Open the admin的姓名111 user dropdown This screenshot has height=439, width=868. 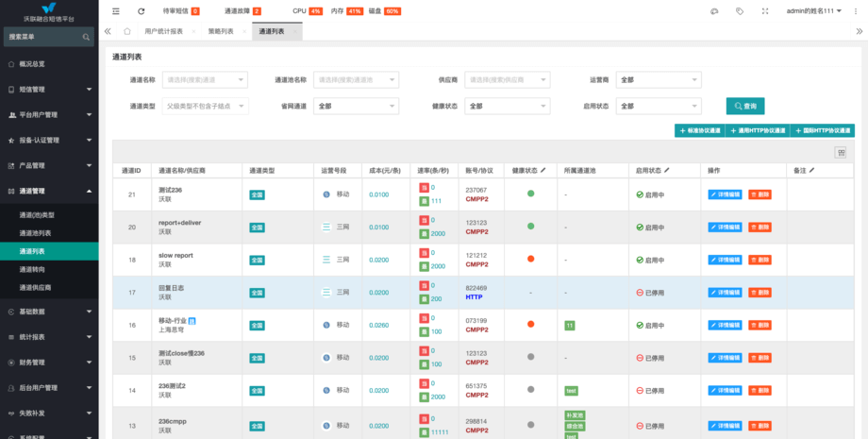click(813, 11)
